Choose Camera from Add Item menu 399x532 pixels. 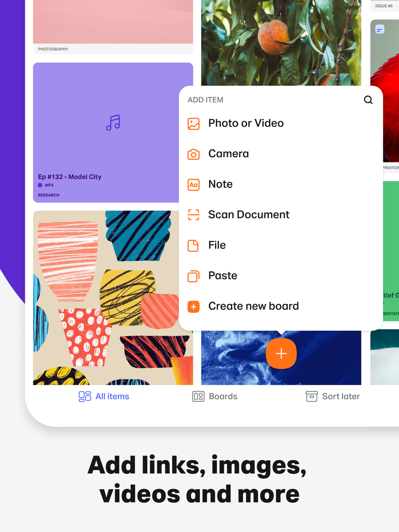pyautogui.click(x=281, y=154)
